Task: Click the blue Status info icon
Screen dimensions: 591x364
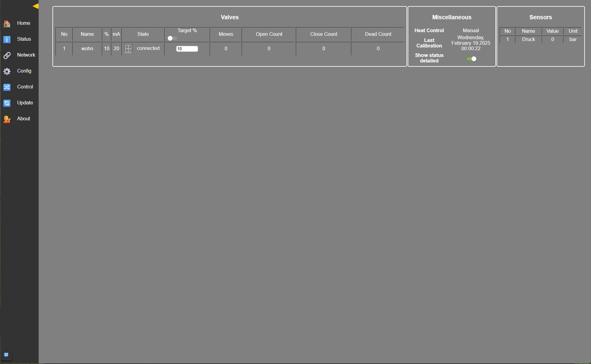Action: tap(7, 39)
